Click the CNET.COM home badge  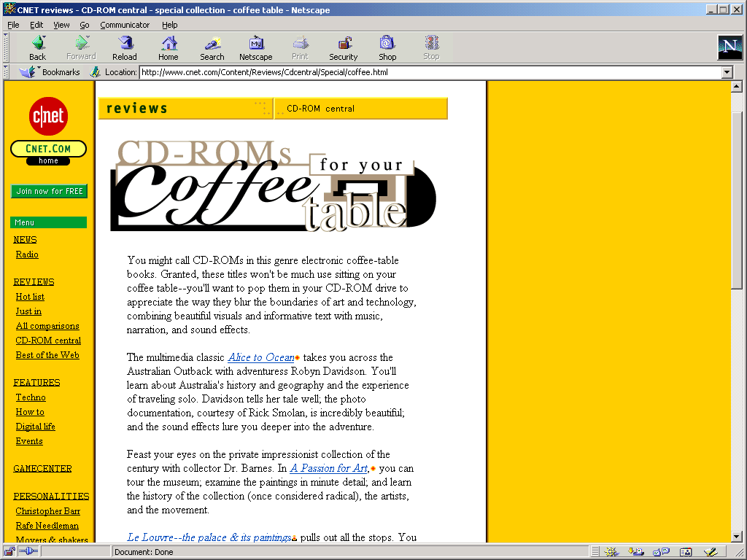pos(48,152)
